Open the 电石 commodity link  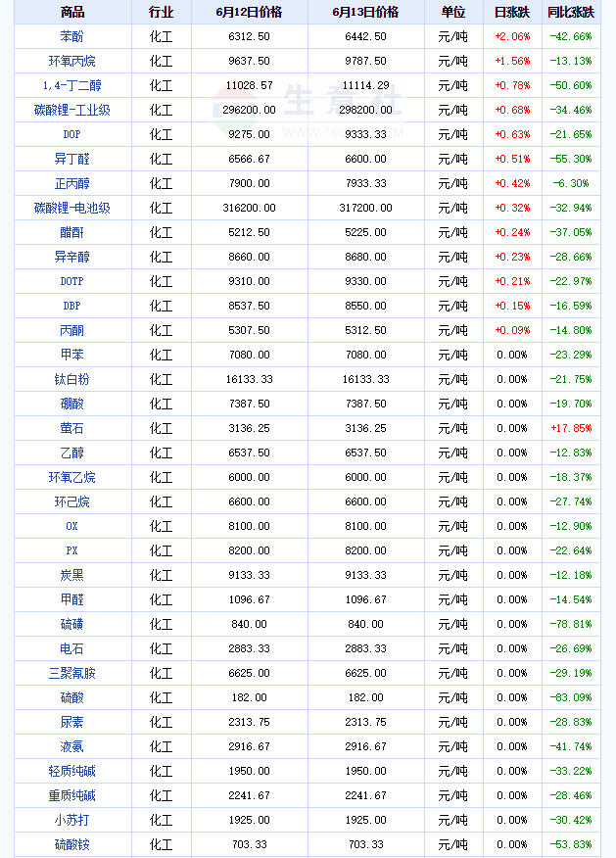pyautogui.click(x=71, y=649)
